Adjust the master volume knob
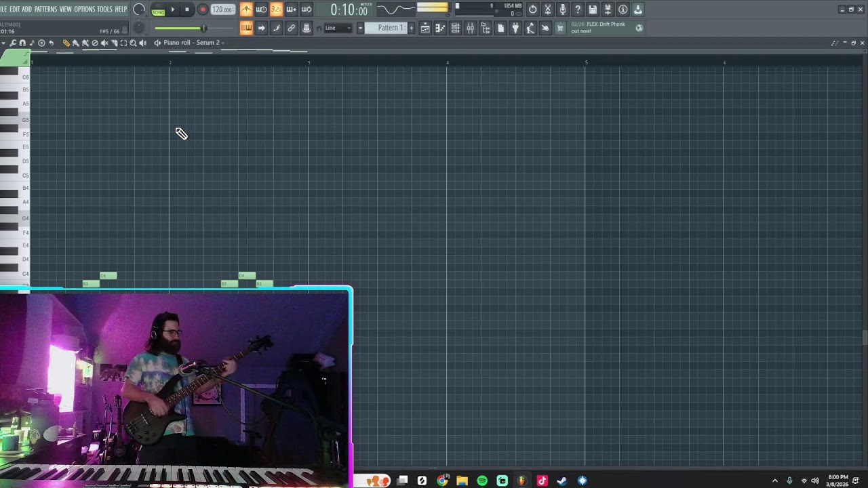Screen dimensions: 868x488 139,9
